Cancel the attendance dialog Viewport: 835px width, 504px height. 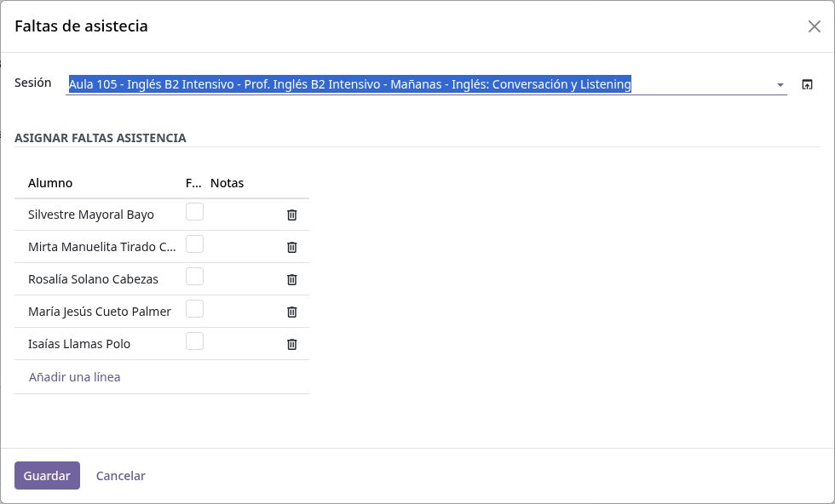pos(120,476)
